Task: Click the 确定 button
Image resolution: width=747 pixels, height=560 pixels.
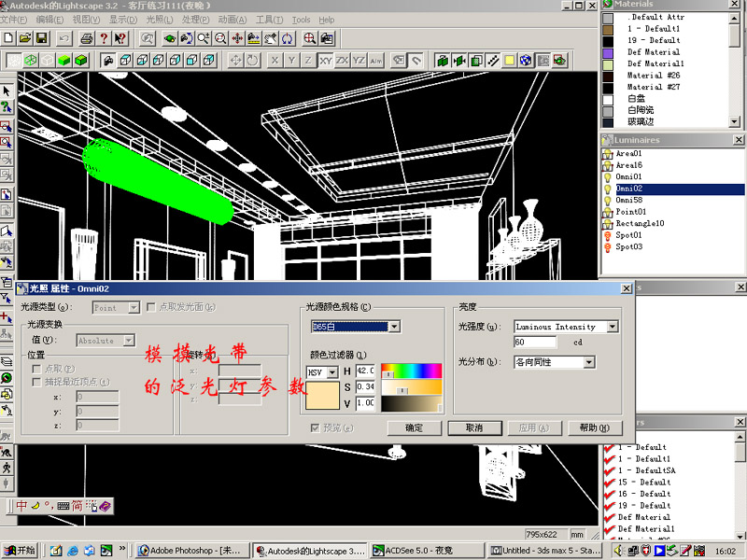Action: [x=414, y=428]
